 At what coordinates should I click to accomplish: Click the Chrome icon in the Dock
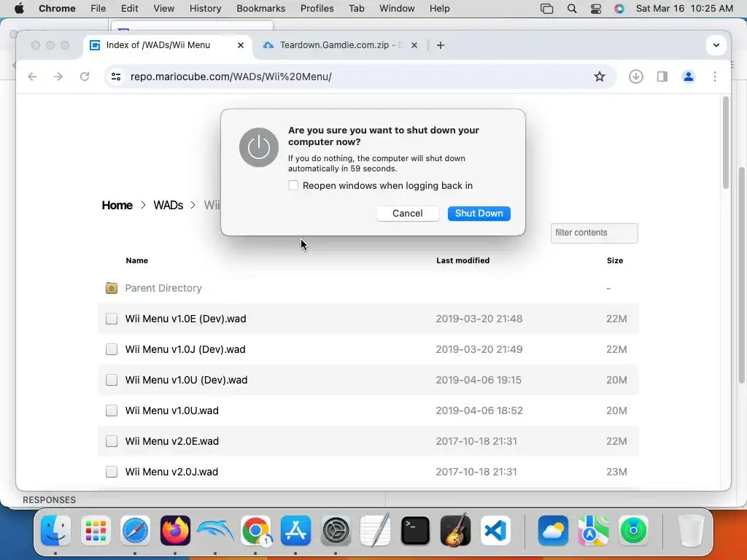(x=255, y=531)
